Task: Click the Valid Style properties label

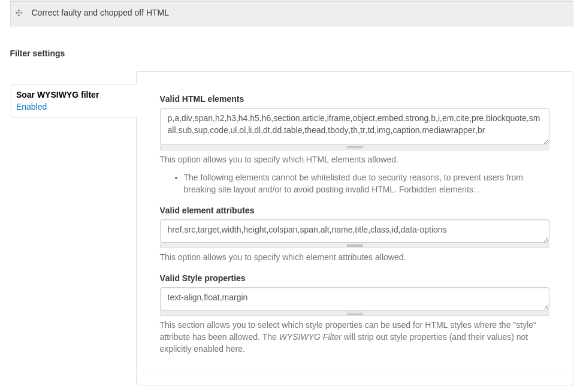Action: coord(202,278)
